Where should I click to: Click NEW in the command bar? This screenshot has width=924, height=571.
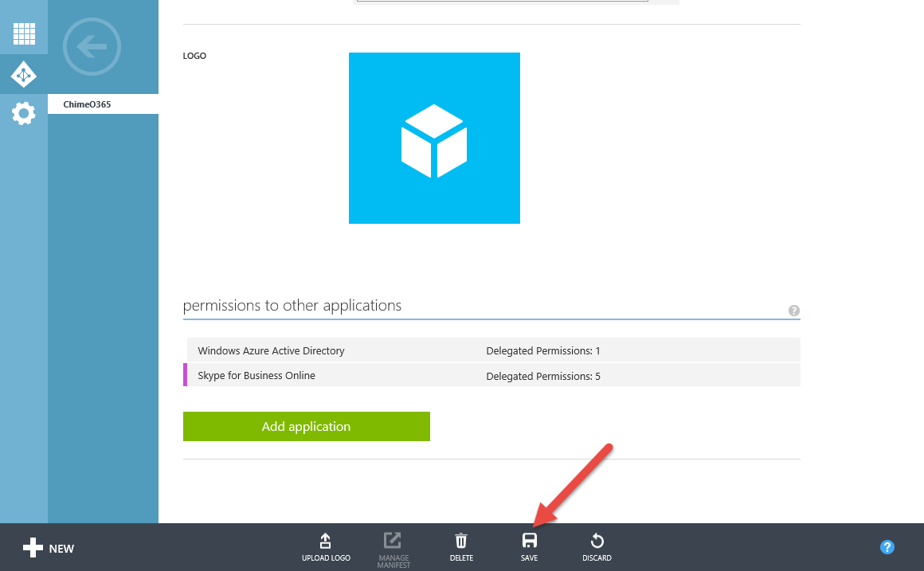point(49,548)
